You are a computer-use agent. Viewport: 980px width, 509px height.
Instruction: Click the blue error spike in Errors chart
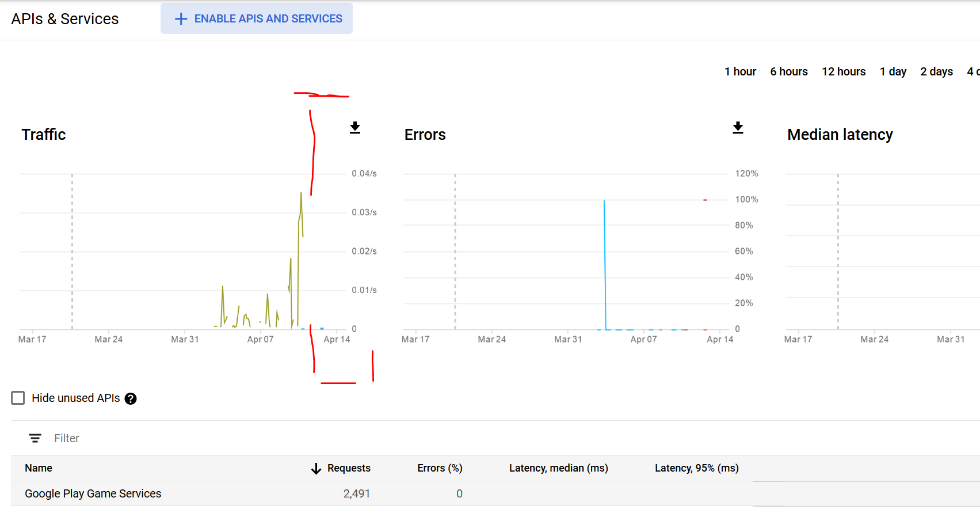[x=604, y=265]
